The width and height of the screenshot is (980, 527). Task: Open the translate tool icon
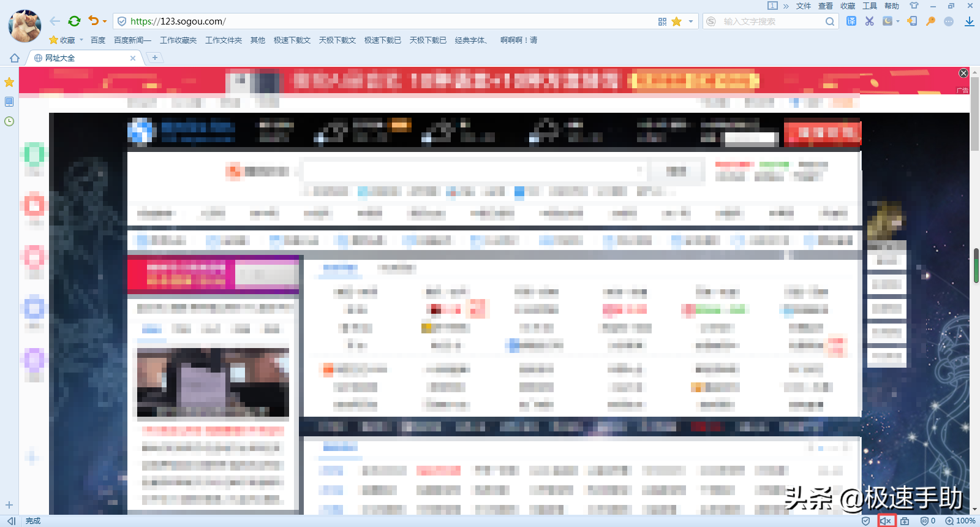[x=851, y=21]
